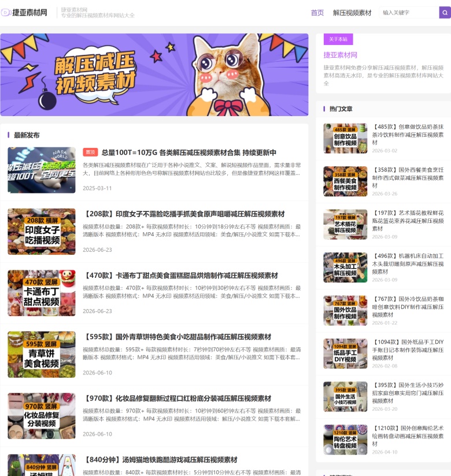The width and height of the screenshot is (451, 476).
Task: Click the purple search magnifier button
Action: 445,13
